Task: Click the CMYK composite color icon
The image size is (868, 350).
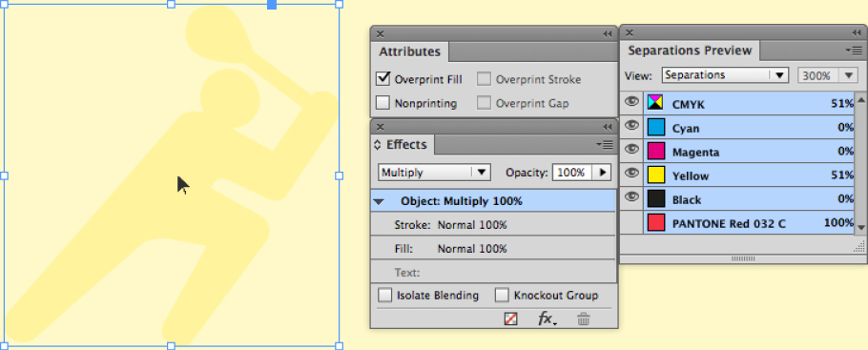Action: [x=656, y=103]
